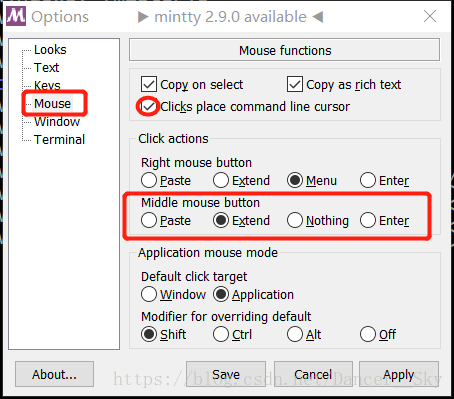Open the About... dialog
This screenshot has height=399, width=454.
(x=54, y=374)
